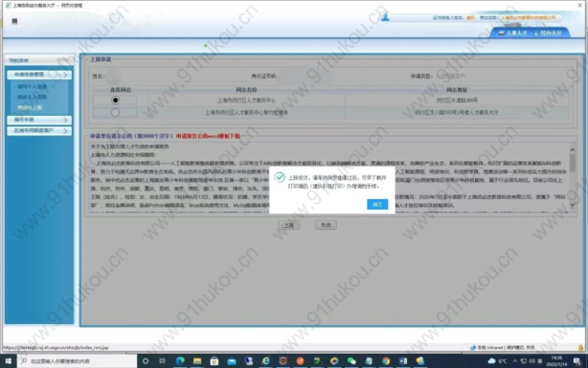Open the Microsoft Store taskbar icon

coord(214,361)
